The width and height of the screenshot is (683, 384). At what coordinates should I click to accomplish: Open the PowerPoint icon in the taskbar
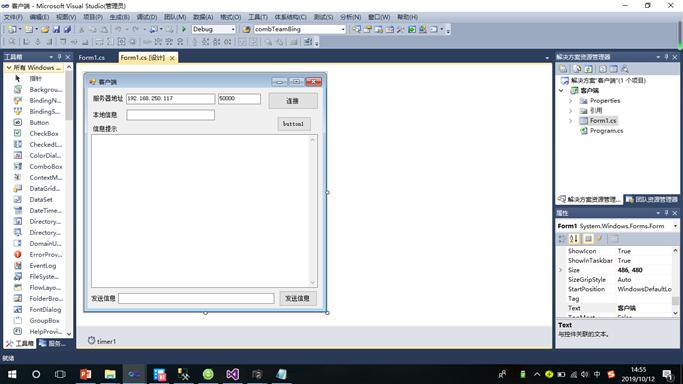(x=86, y=374)
